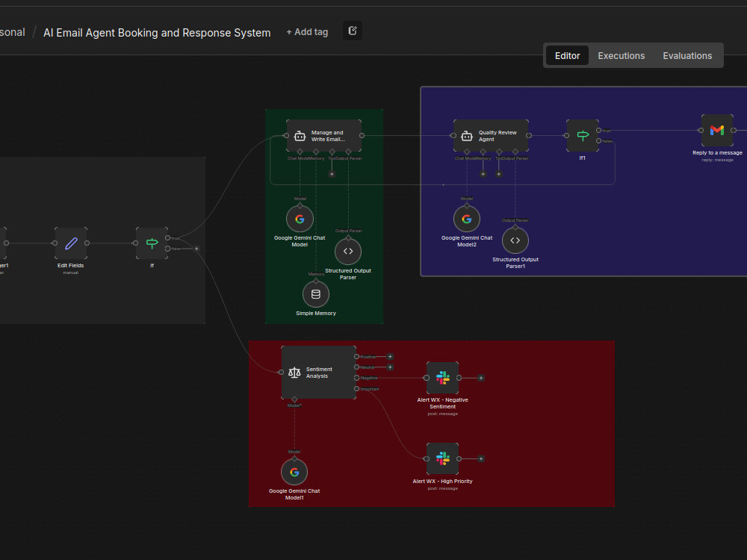Image resolution: width=747 pixels, height=560 pixels.
Task: Click the Structured Output Parser node
Action: click(x=348, y=252)
